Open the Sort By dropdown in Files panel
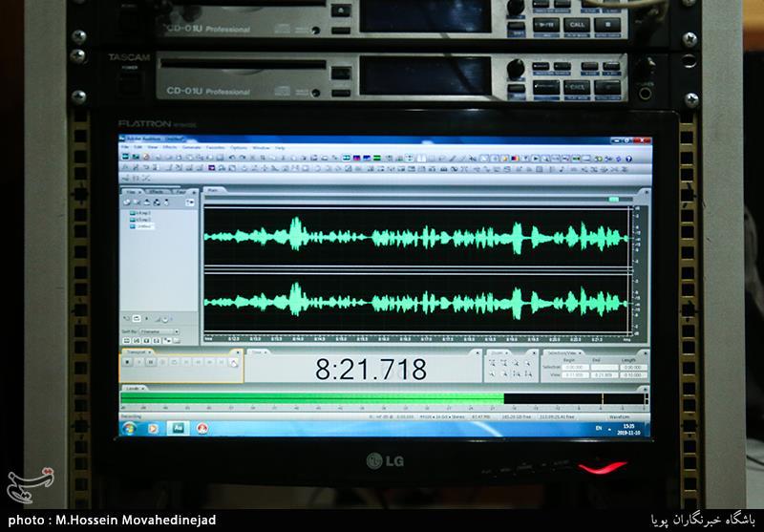Image resolution: width=764 pixels, height=532 pixels. click(x=159, y=331)
